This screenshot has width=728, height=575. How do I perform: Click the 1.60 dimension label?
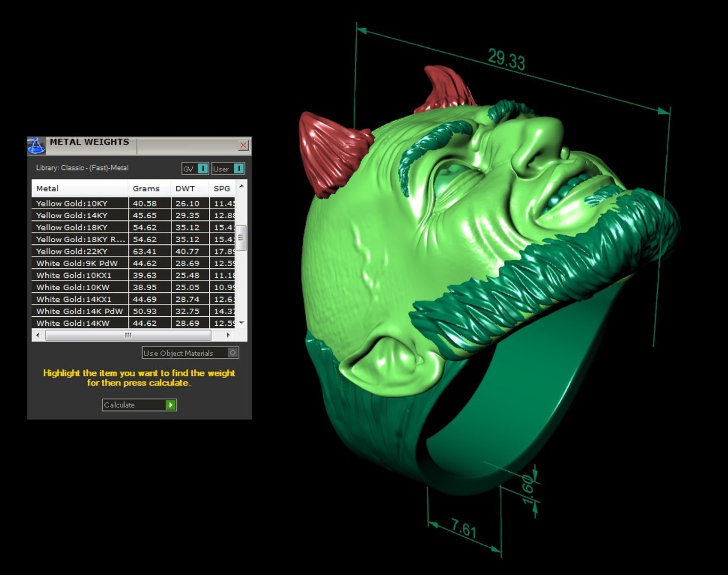[x=528, y=490]
